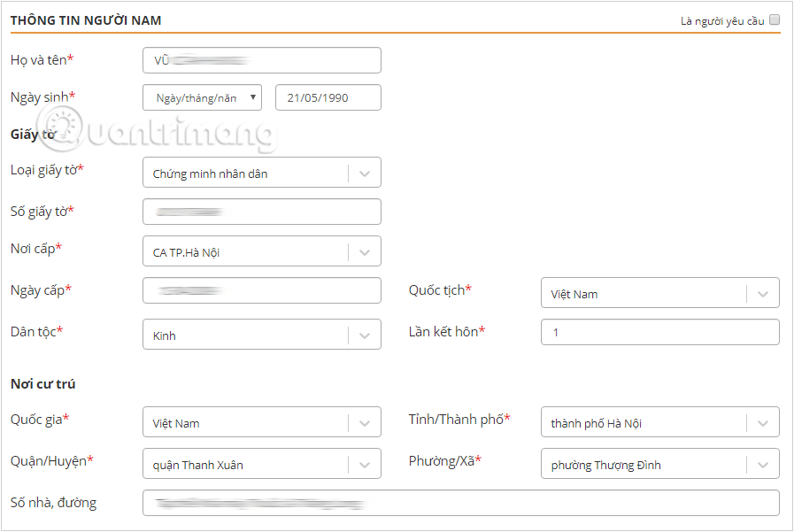Click the Họ và tên input field
This screenshot has width=794, height=532.
[261, 60]
